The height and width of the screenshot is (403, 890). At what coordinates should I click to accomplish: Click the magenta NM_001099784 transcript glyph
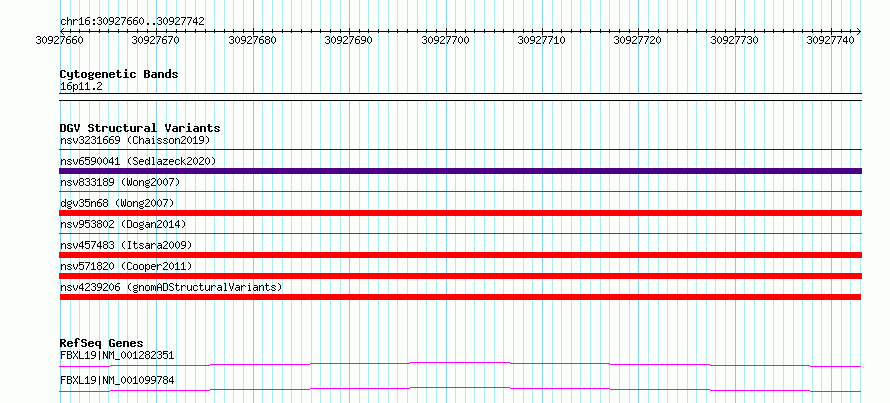[461, 389]
